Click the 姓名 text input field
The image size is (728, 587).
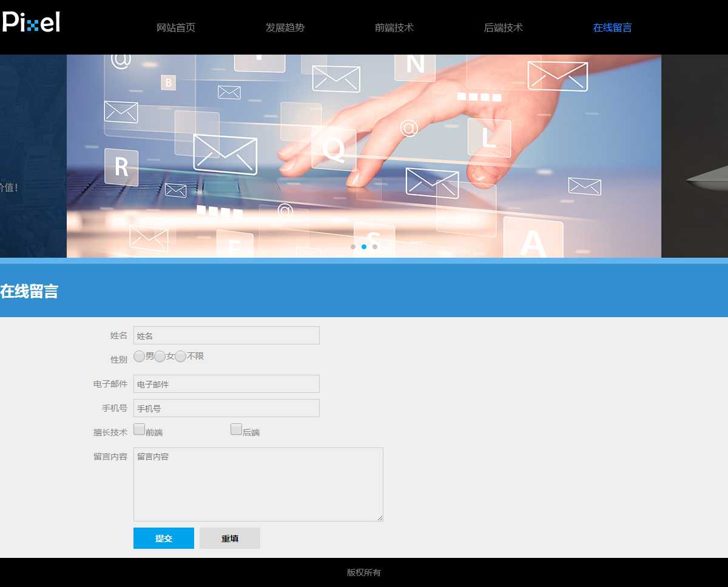pyautogui.click(x=226, y=335)
